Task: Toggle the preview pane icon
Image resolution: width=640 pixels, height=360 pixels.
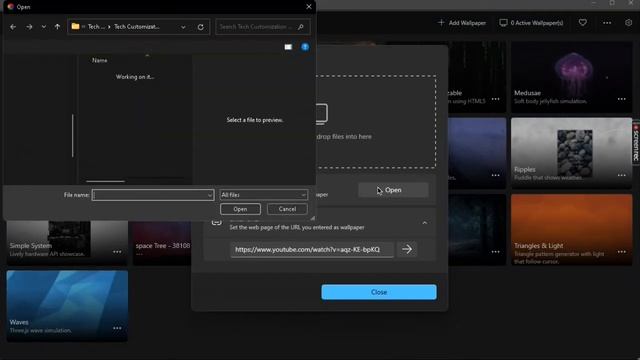Action: (288, 47)
